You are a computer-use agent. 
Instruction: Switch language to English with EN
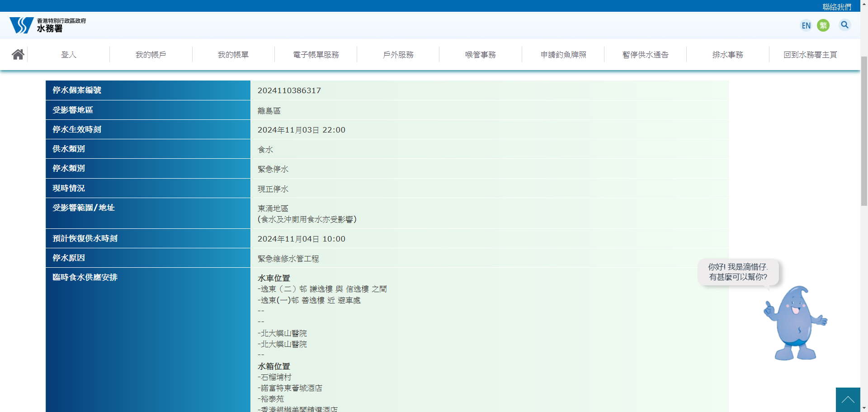coord(806,25)
